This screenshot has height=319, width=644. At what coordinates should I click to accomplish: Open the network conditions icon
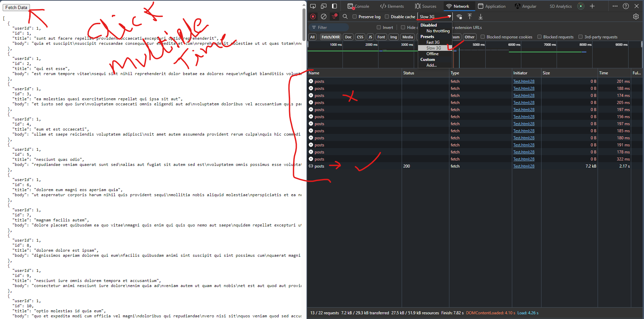pyautogui.click(x=459, y=16)
